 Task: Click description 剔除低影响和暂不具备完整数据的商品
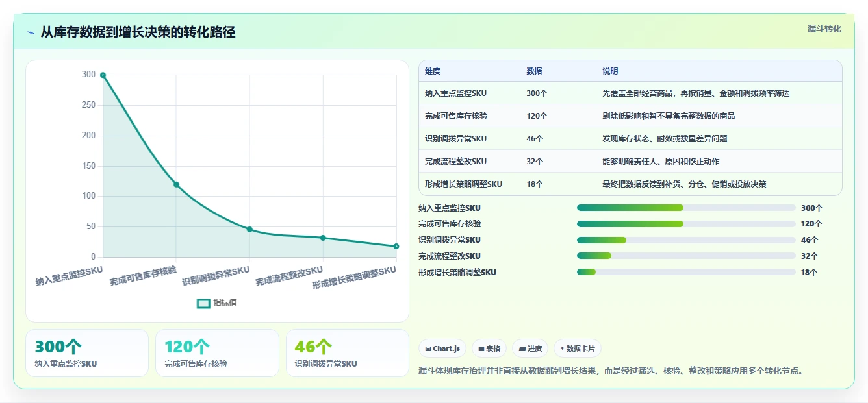coord(669,116)
